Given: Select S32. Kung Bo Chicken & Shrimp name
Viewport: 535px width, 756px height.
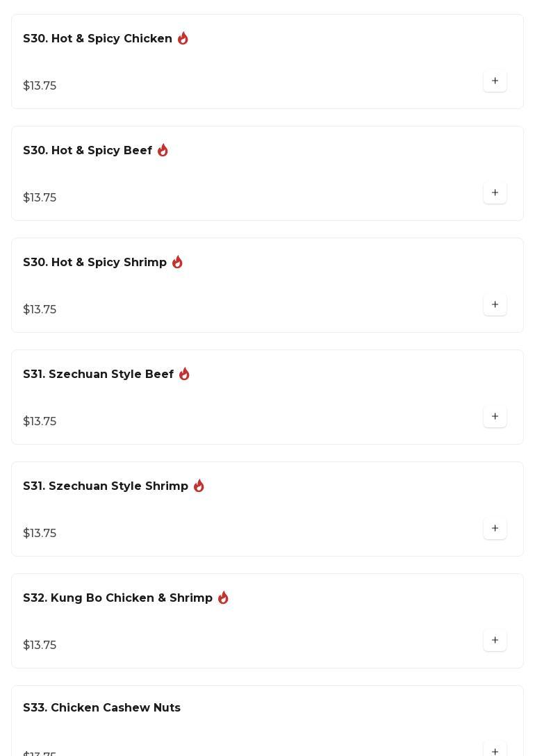Looking at the screenshot, I should [117, 598].
